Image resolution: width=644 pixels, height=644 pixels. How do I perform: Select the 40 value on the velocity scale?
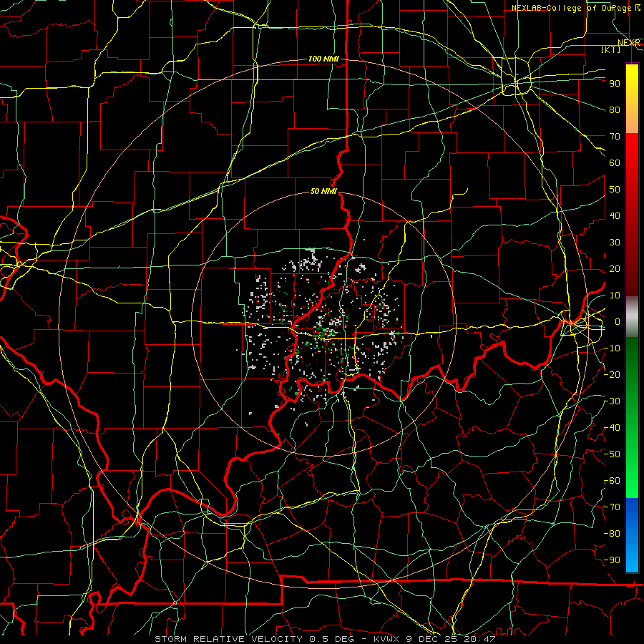pos(615,215)
